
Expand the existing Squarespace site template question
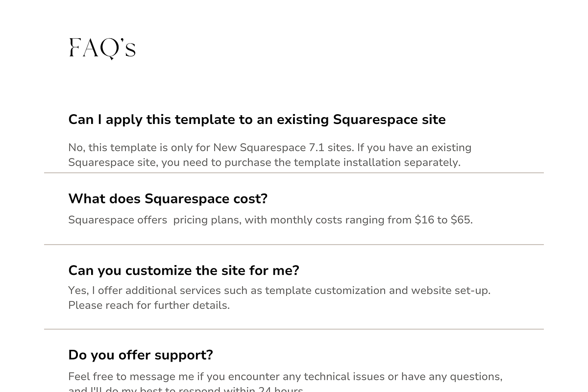coord(257,120)
